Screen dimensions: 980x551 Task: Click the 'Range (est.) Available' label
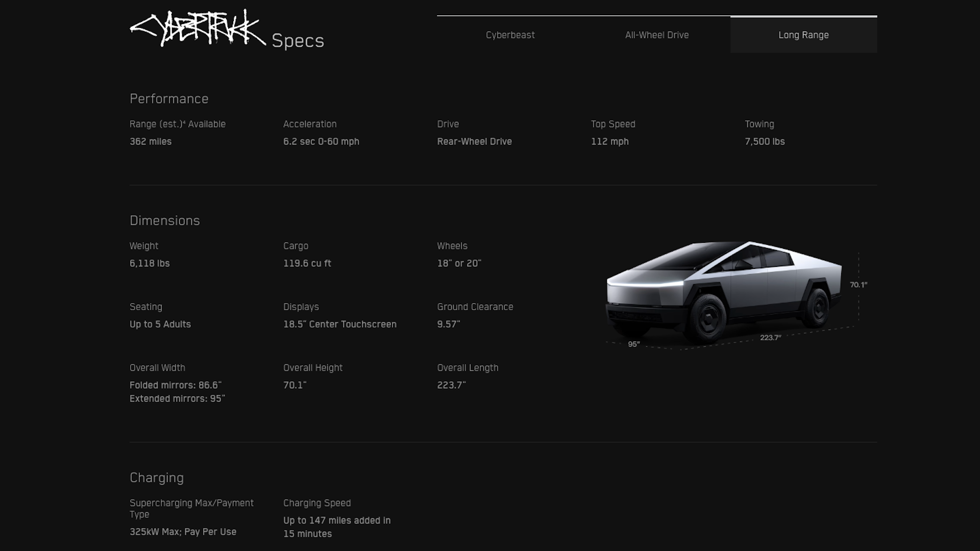click(x=177, y=124)
